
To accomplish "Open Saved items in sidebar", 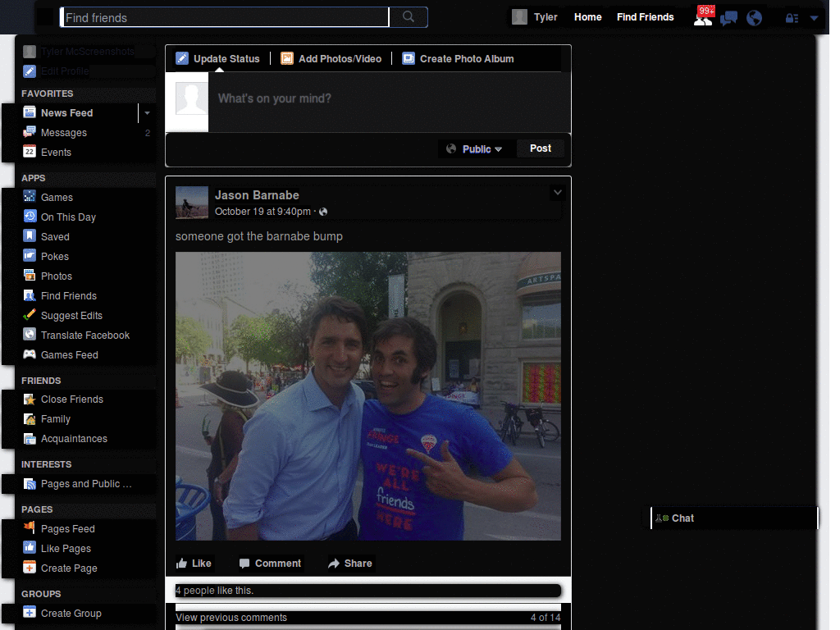I will [x=55, y=237].
